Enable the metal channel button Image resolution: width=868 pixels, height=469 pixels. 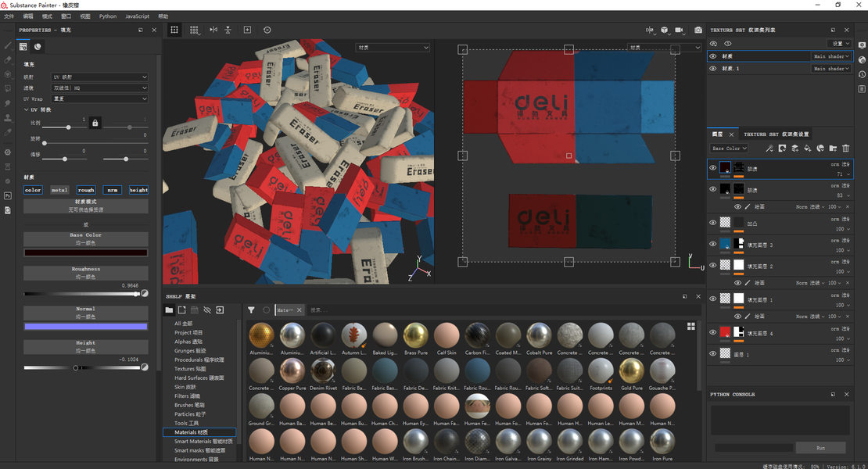[x=59, y=190]
